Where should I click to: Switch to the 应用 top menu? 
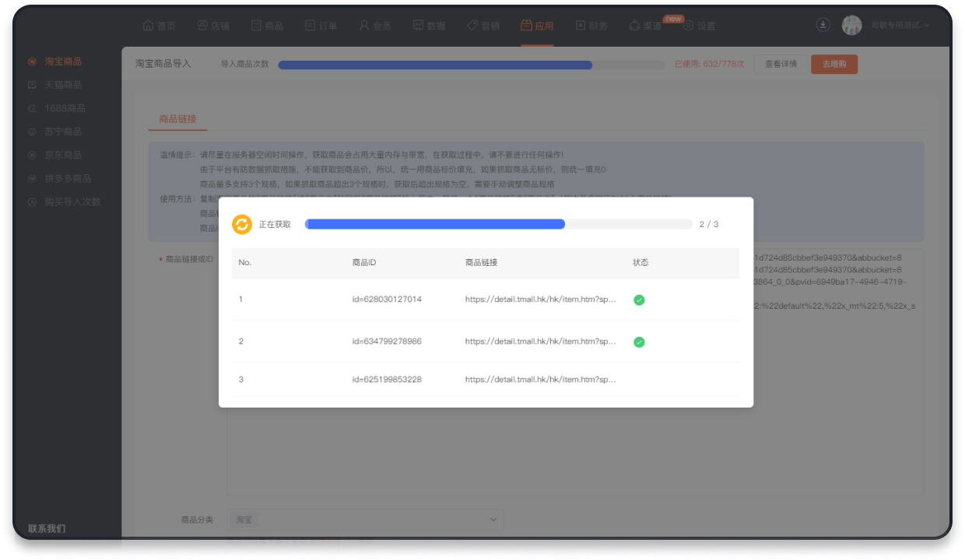pos(537,26)
